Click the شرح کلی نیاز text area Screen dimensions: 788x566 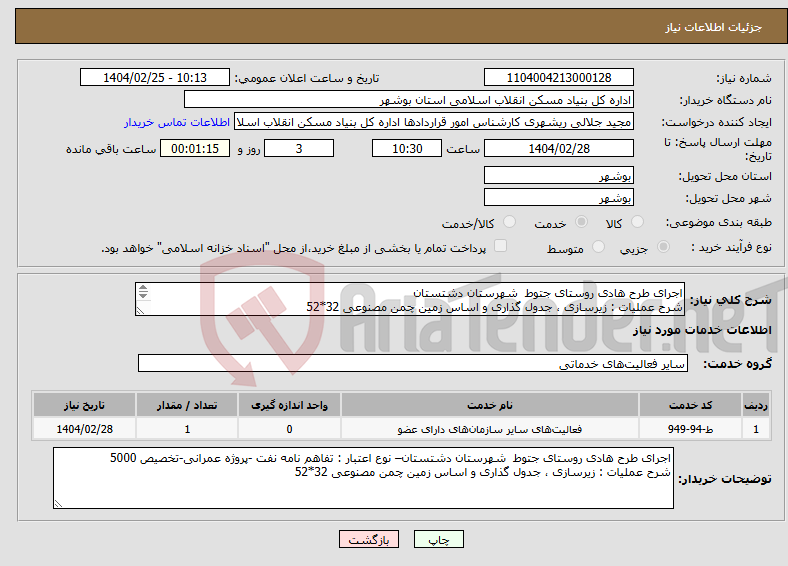coord(410,299)
